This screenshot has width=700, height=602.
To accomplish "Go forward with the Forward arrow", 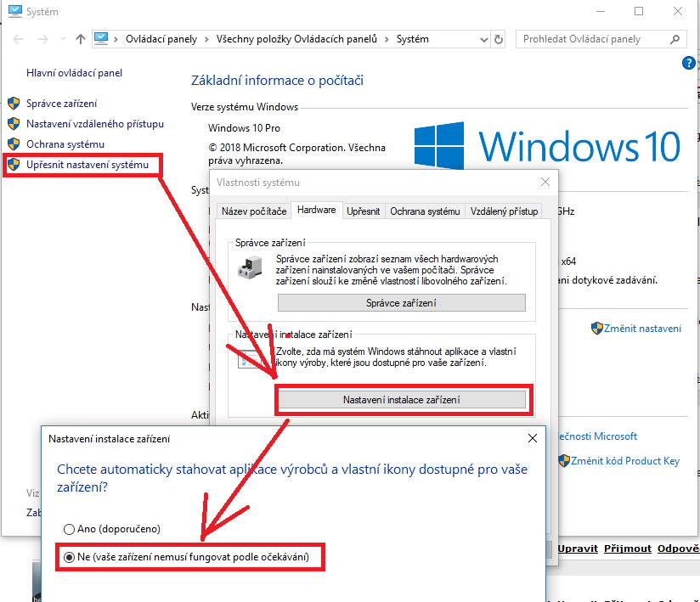I will tap(43, 39).
